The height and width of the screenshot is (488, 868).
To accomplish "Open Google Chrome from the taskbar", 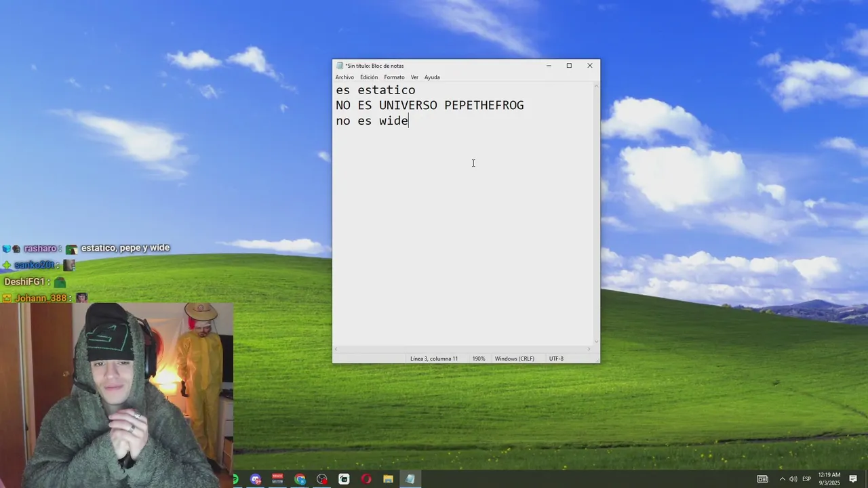I will coord(300,479).
